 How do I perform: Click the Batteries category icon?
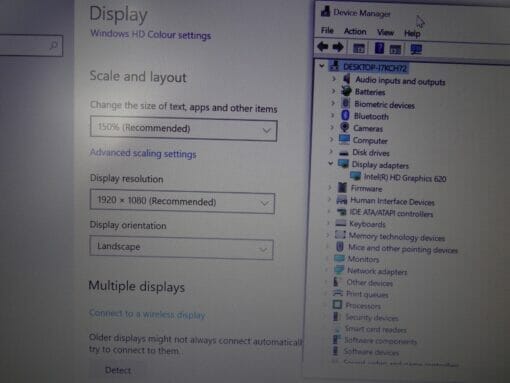point(346,91)
